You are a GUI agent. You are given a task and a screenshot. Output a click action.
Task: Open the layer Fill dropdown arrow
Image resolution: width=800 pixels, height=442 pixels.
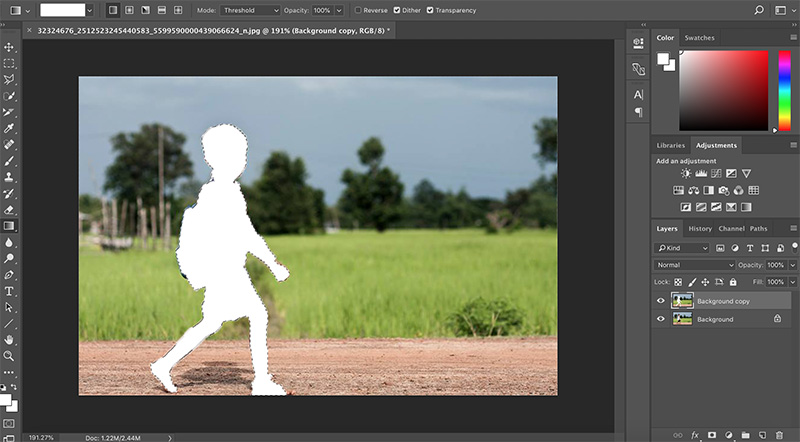pyautogui.click(x=793, y=282)
